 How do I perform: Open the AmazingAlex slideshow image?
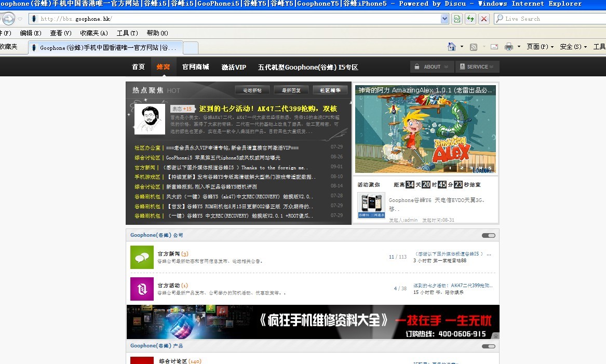(x=425, y=129)
